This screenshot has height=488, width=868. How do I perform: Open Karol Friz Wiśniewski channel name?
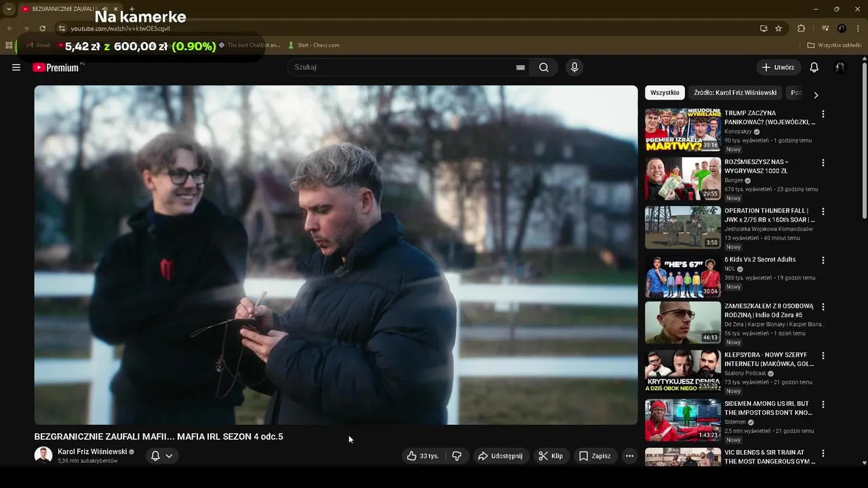(92, 451)
